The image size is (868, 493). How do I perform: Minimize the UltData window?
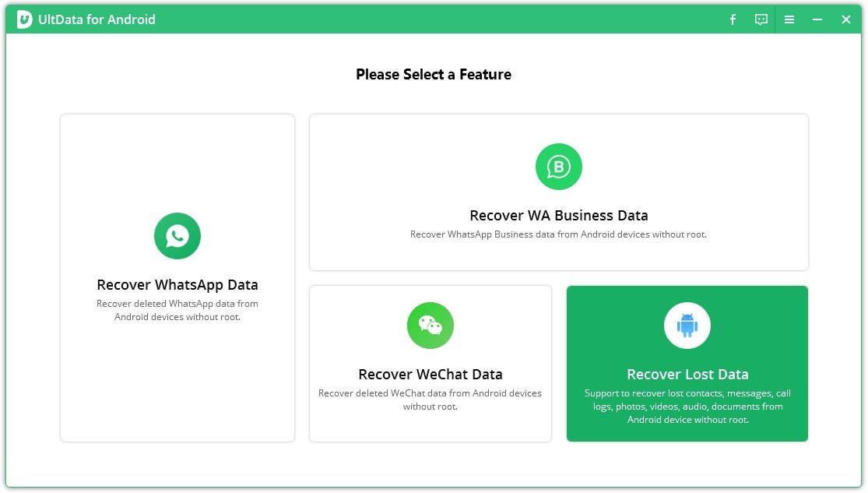tap(817, 20)
